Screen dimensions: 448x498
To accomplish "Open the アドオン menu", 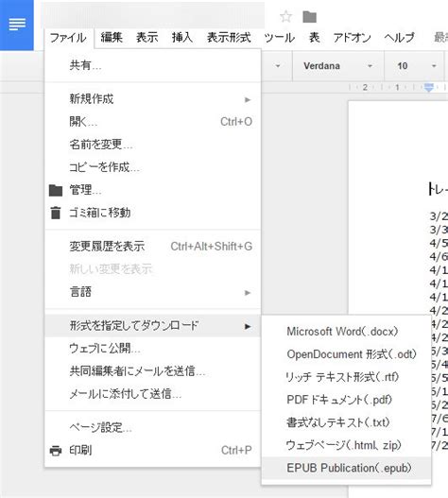I will click(x=352, y=38).
